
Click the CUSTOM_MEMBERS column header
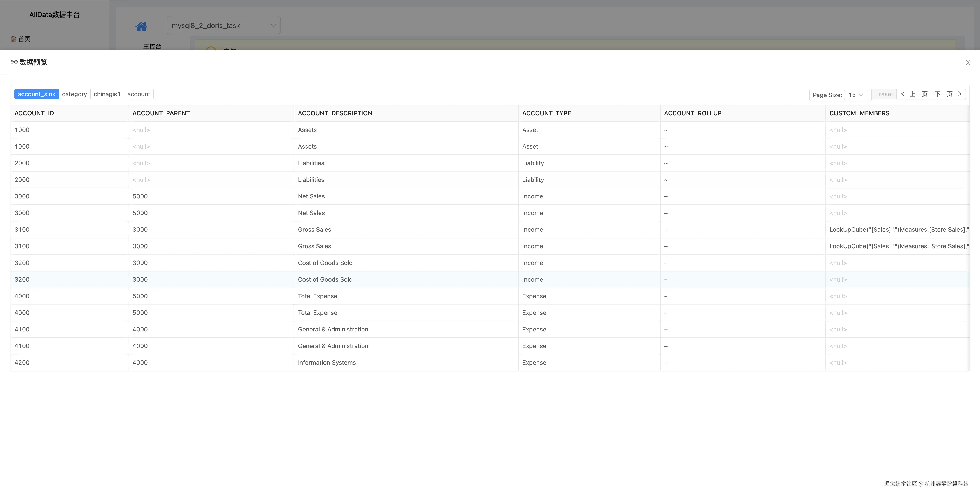click(859, 113)
